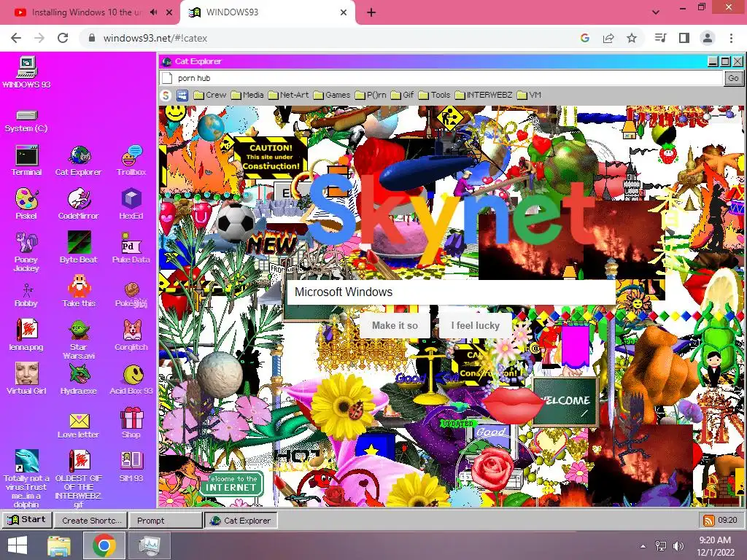Viewport: 747px width, 560px height.
Task: Launch the CodeMirror desktop icon
Action: pyautogui.click(x=79, y=204)
